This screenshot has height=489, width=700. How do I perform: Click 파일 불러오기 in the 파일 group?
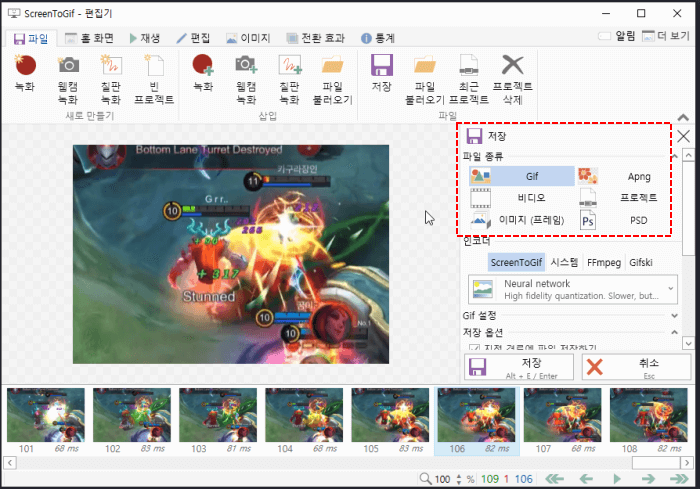425,79
